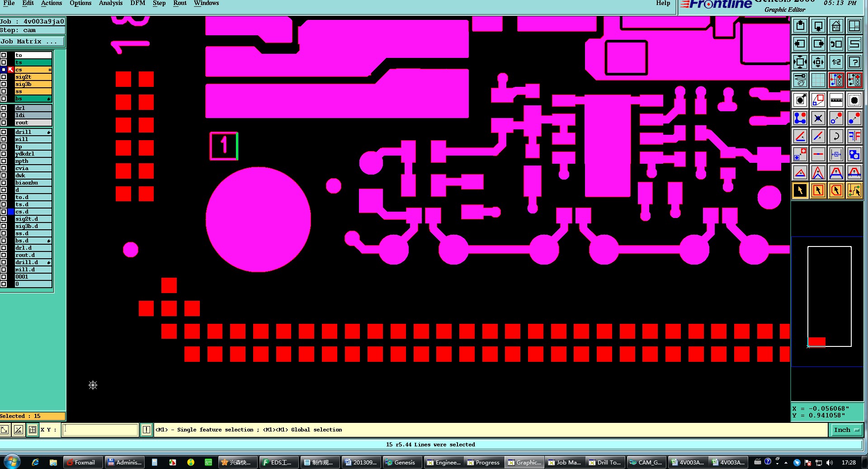The image size is (868, 469).
Task: Click the board overview thumbnail panel
Action: point(827,301)
